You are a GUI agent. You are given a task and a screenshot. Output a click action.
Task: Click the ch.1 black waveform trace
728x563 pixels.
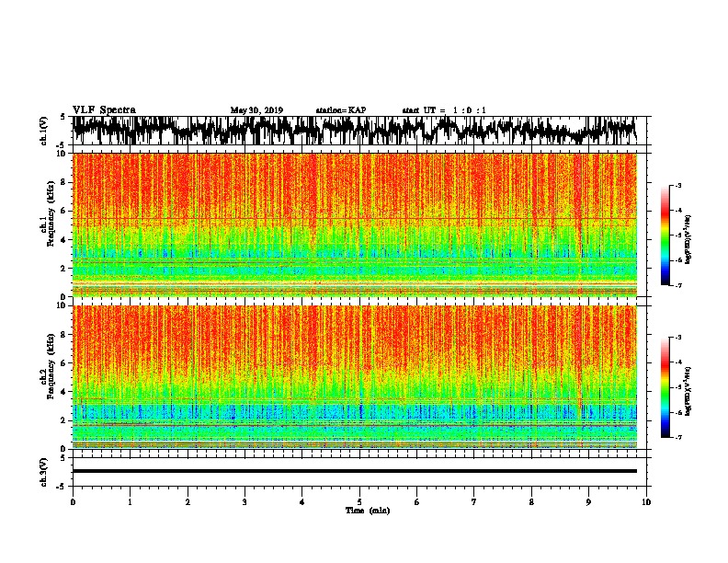coord(355,130)
